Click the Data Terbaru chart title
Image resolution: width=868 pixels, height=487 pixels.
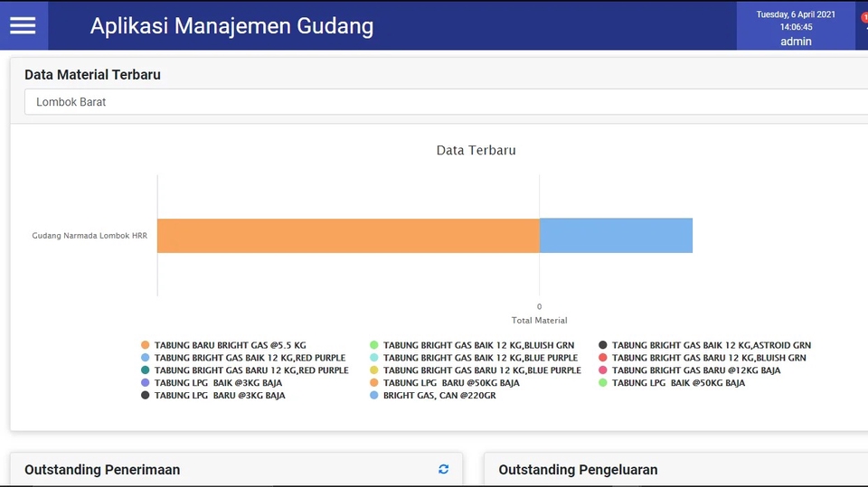(476, 150)
